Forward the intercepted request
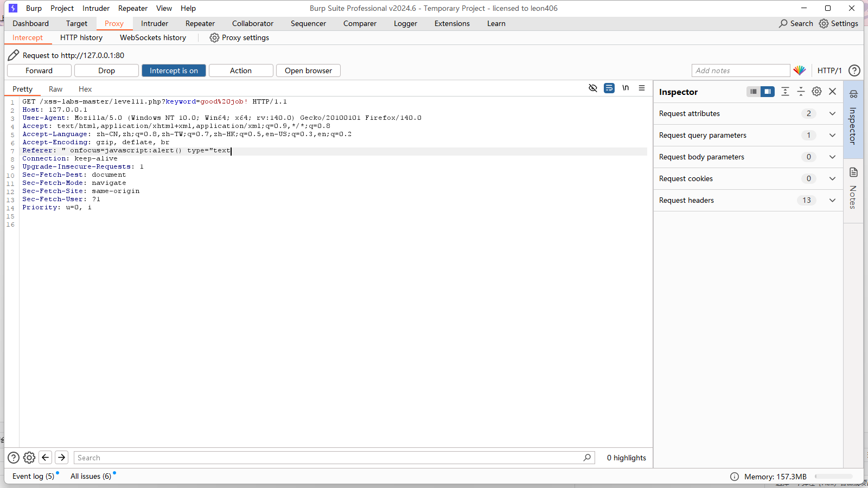 (x=39, y=70)
